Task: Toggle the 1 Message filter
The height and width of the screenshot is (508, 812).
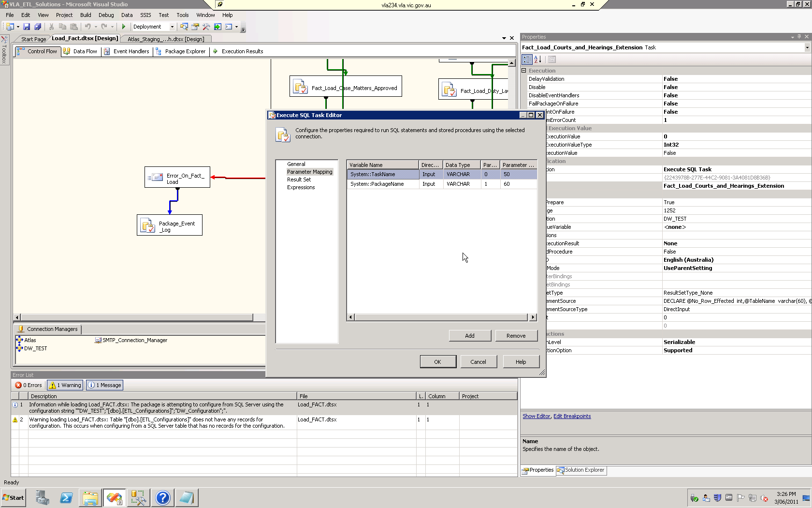Action: [x=104, y=385]
